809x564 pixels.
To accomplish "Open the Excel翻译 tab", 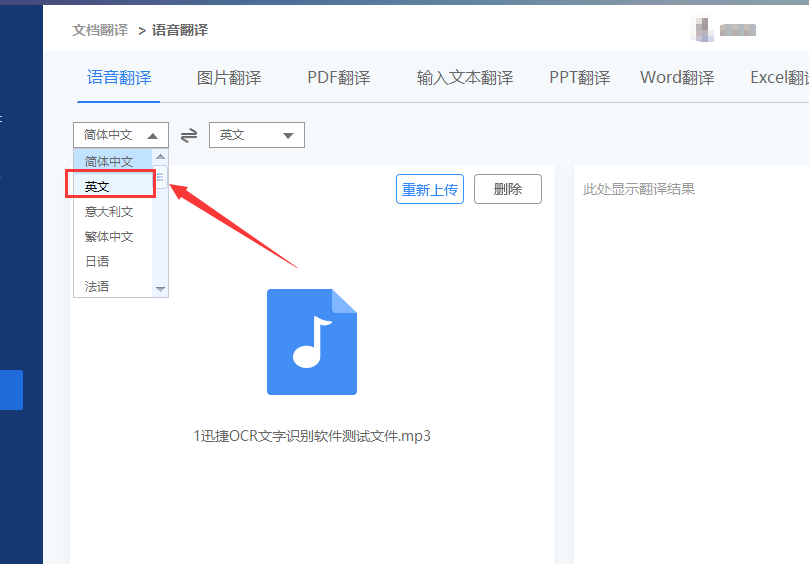I will coord(779,78).
